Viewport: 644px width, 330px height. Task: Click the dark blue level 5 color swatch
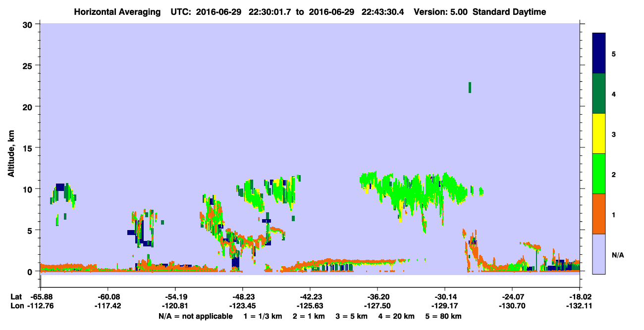point(599,53)
